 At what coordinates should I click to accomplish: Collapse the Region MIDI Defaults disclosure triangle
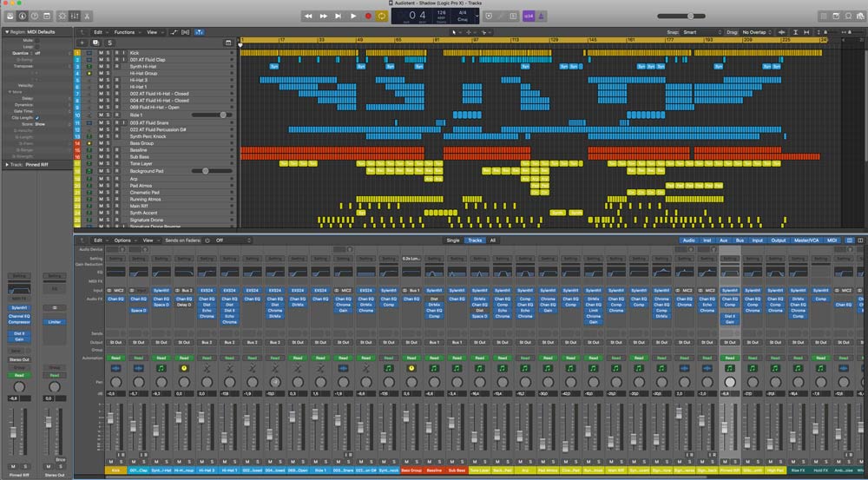point(6,32)
